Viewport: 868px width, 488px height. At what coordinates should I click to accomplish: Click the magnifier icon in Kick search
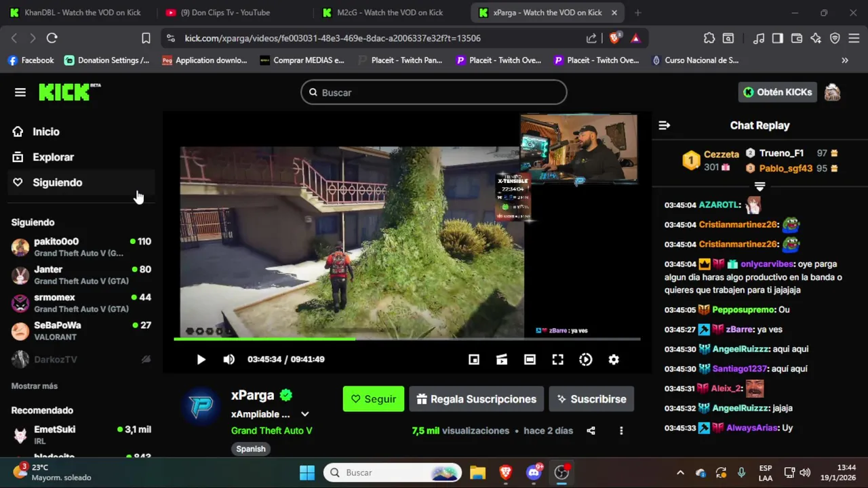(x=313, y=92)
